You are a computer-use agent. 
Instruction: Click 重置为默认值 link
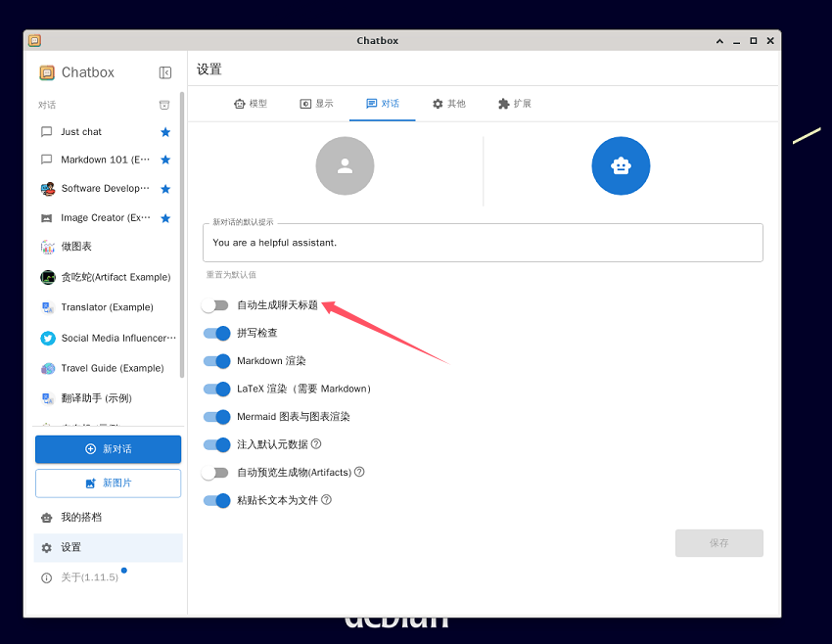tap(231, 275)
